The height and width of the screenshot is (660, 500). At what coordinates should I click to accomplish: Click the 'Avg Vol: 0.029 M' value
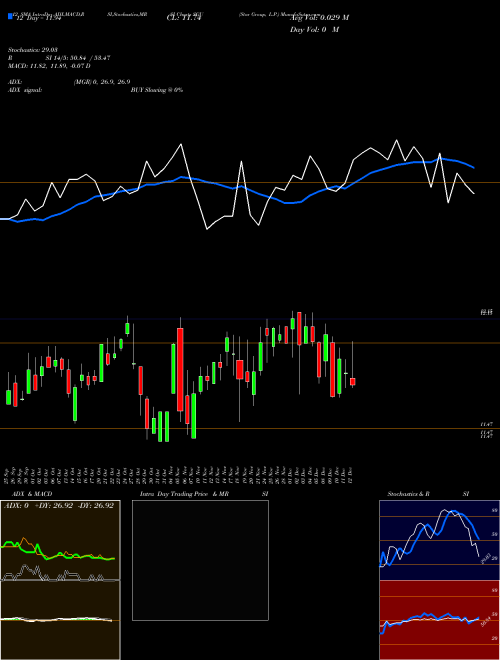(x=319, y=18)
